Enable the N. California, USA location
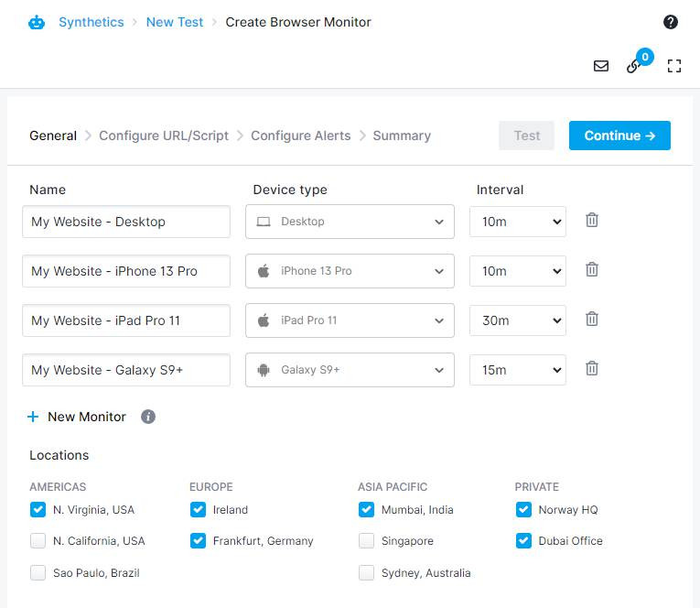Viewport: 700px width, 608px height. point(38,540)
